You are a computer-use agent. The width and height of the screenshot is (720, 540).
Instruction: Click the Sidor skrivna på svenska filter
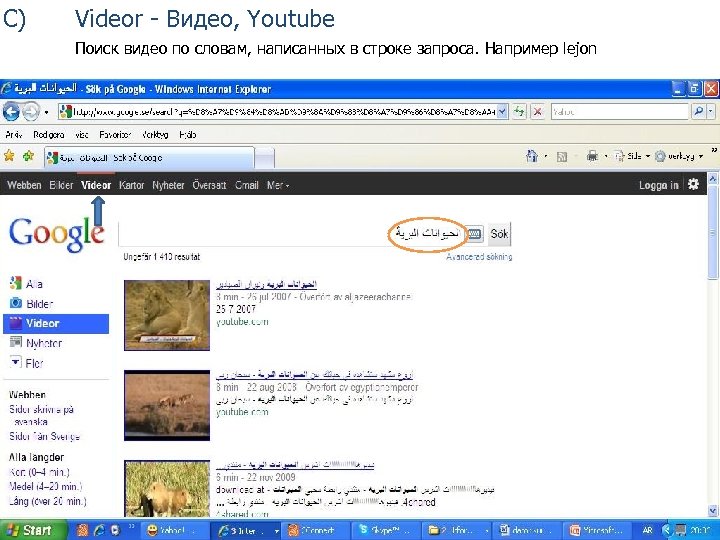(41, 415)
